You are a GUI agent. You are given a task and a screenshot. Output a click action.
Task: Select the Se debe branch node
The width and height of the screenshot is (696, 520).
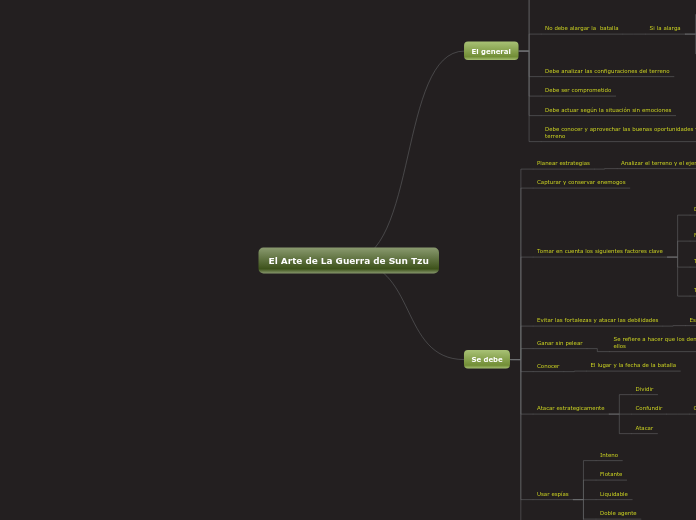click(487, 359)
